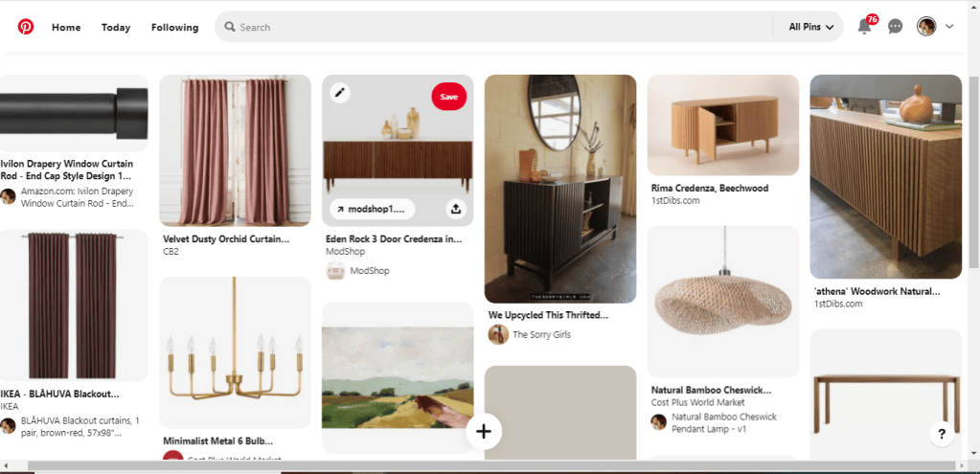980x474 pixels.
Task: Click the search magnifier icon
Action: click(x=230, y=27)
